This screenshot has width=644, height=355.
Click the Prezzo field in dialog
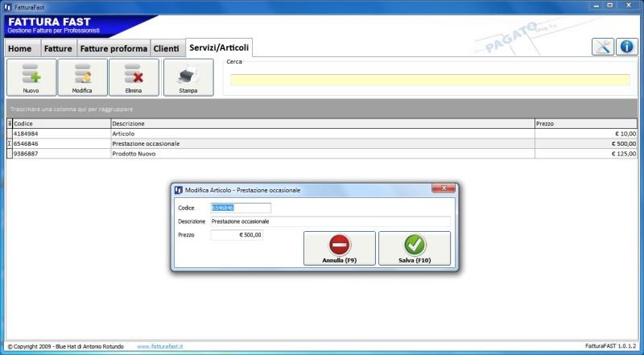237,235
